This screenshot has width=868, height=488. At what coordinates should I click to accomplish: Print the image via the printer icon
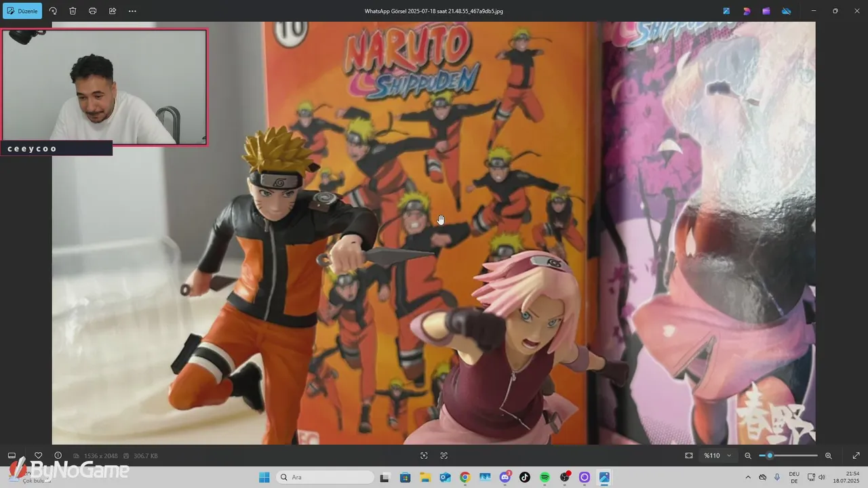point(93,11)
